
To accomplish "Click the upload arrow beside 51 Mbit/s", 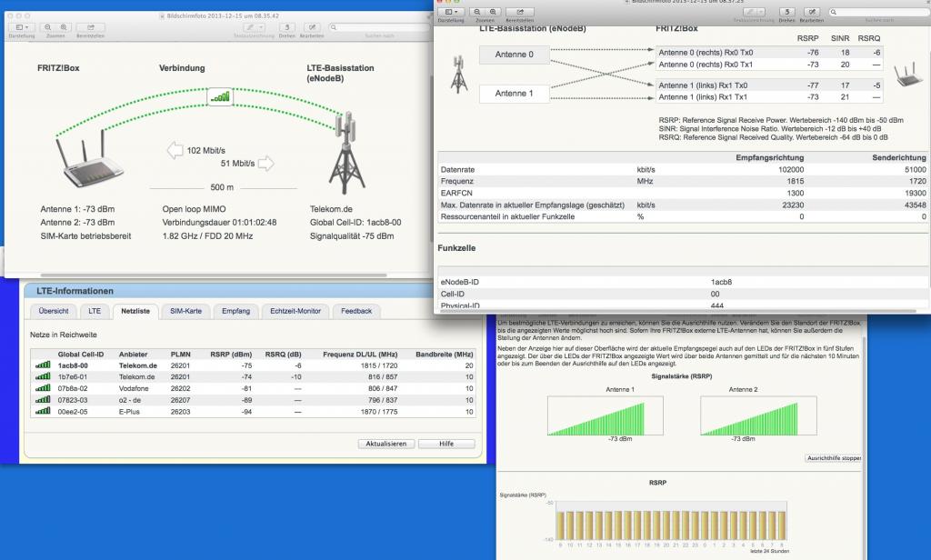I will [266, 164].
